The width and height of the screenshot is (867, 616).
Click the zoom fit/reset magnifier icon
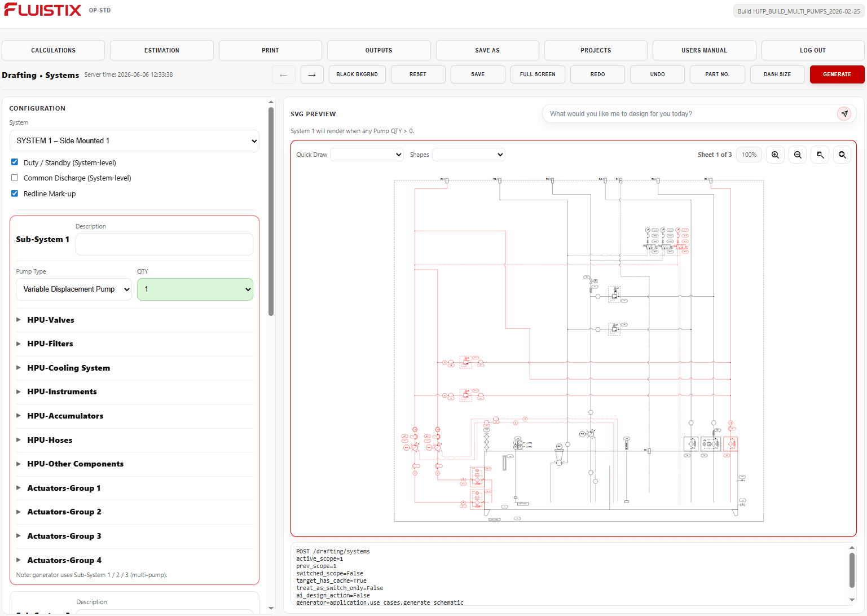click(842, 155)
